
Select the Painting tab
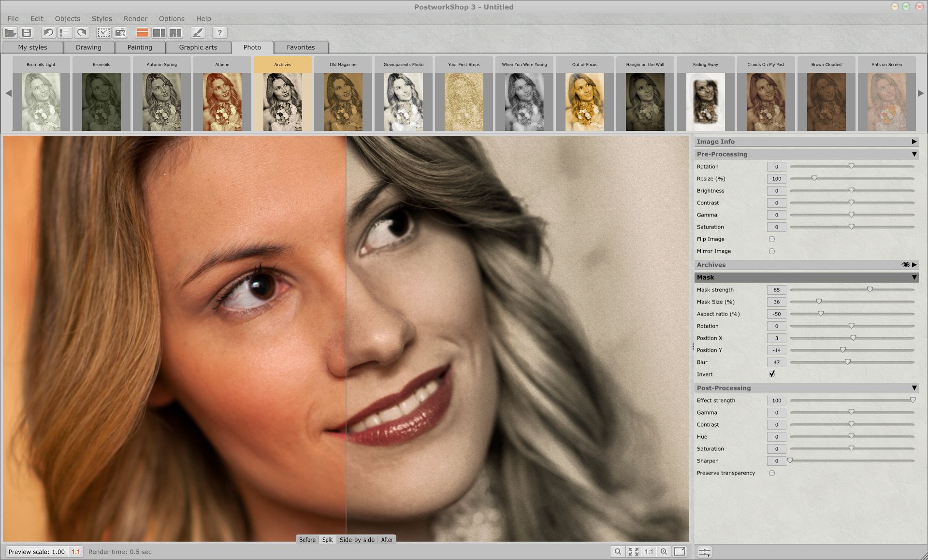[x=139, y=46]
